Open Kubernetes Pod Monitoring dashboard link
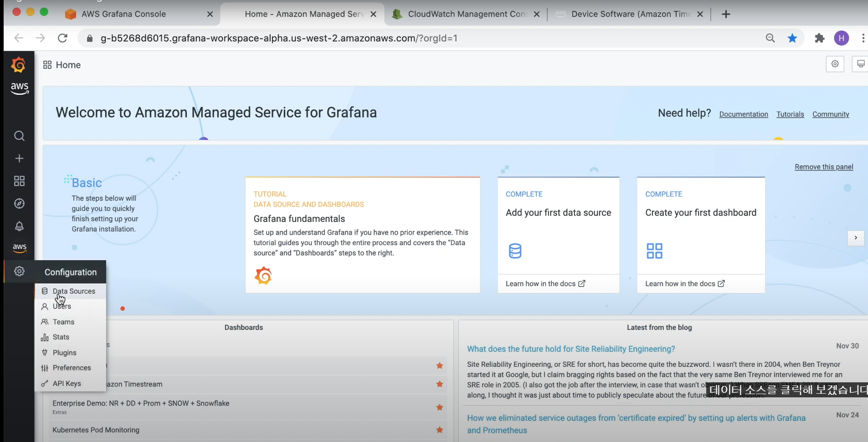This screenshot has height=442, width=868. 96,430
